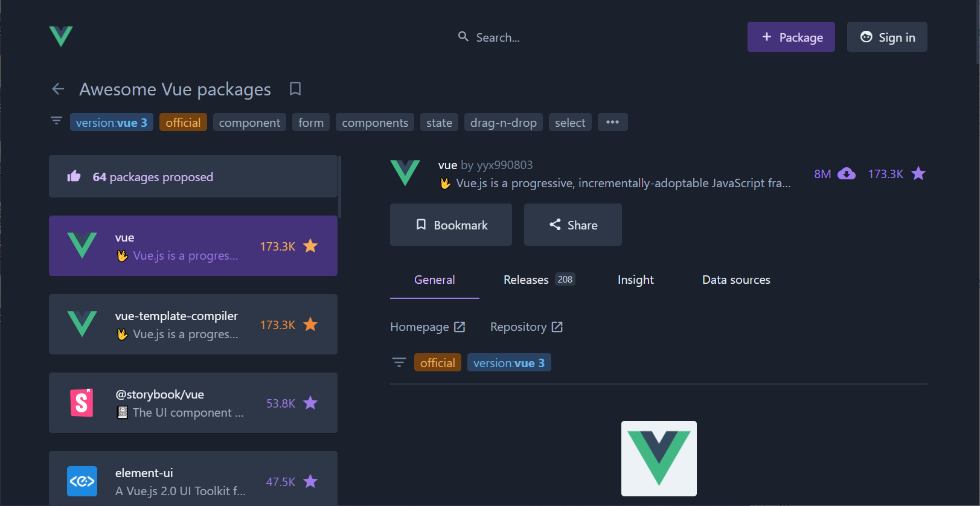Expand more tags with the ellipsis button
Image resolution: width=980 pixels, height=506 pixels.
click(613, 122)
